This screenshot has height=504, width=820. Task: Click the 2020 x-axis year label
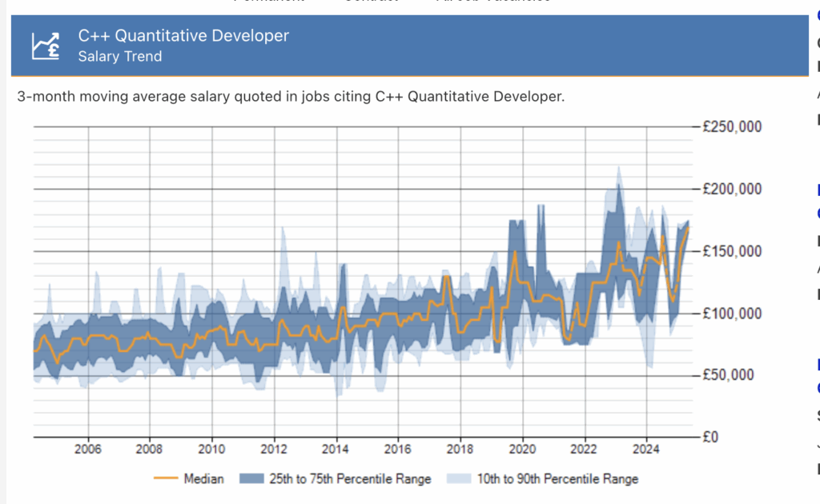pos(522,449)
